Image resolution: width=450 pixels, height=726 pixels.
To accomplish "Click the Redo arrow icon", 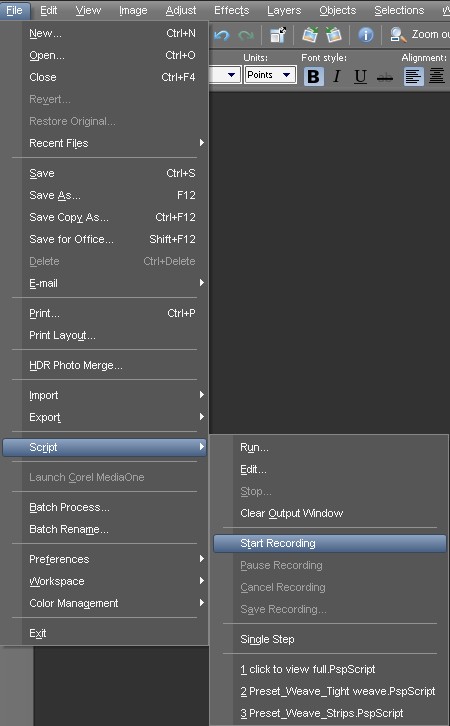I will click(x=246, y=35).
